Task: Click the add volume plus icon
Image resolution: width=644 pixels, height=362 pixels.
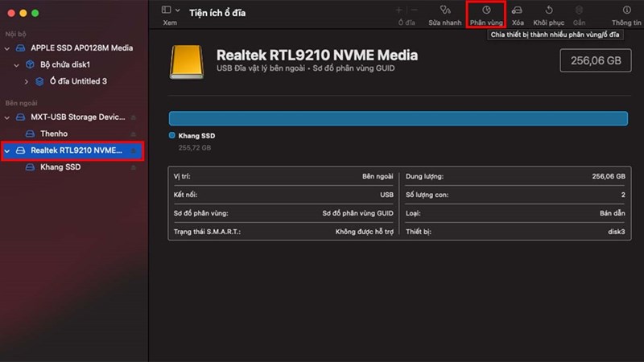Action: pyautogui.click(x=398, y=10)
